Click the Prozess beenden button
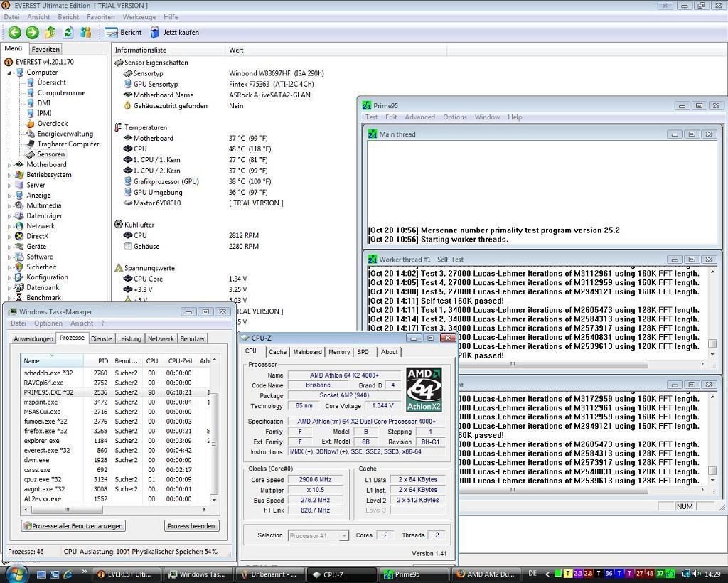This screenshot has height=583, width=728. tap(191, 526)
